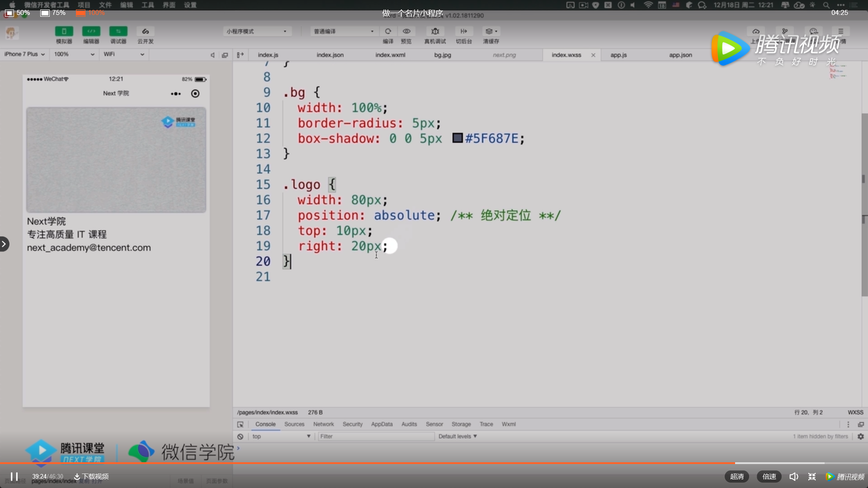The image size is (868, 488).
Task: Open the AppData devtools tab
Action: click(x=382, y=424)
